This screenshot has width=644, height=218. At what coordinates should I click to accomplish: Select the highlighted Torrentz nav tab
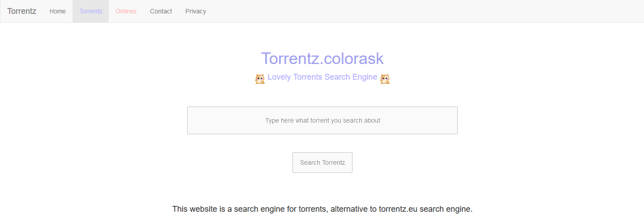click(91, 11)
